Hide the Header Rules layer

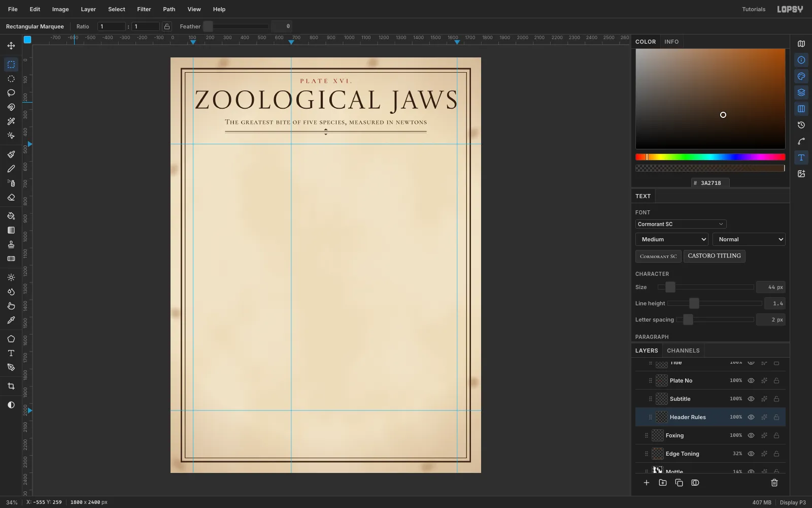pos(751,417)
